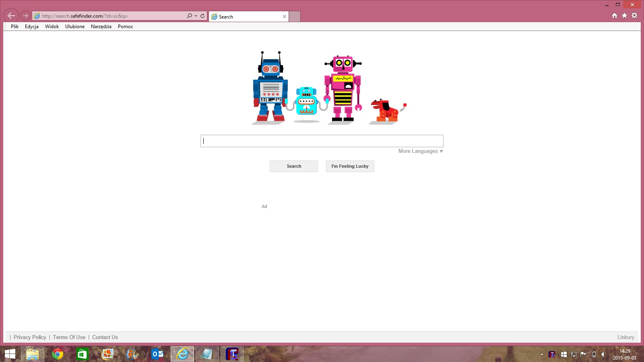Open Outlook from the taskbar
This screenshot has height=362, width=644.
point(157,354)
